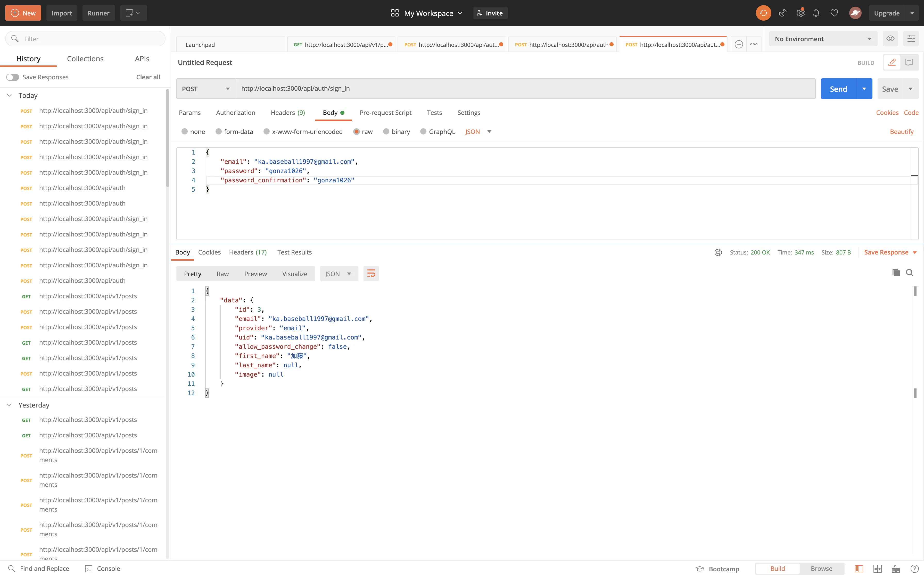Toggle word wrap icon in response toolbar
924x577 pixels.
371,274
